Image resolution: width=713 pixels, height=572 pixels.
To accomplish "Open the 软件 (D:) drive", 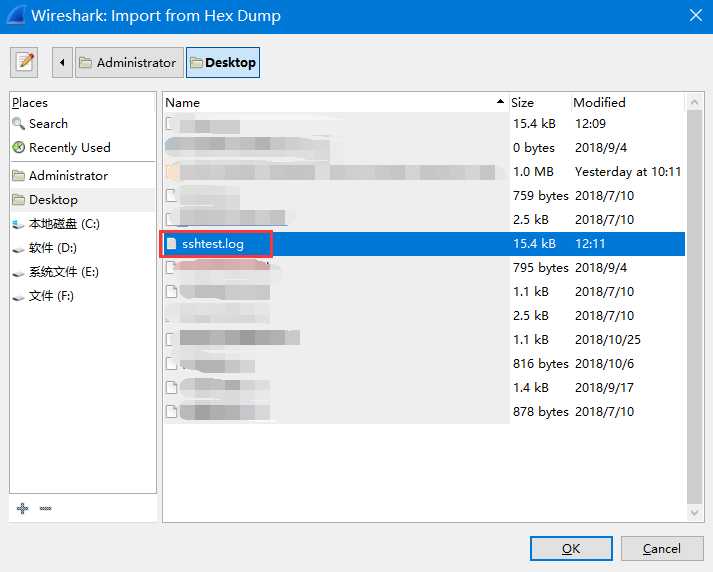I will point(52,248).
